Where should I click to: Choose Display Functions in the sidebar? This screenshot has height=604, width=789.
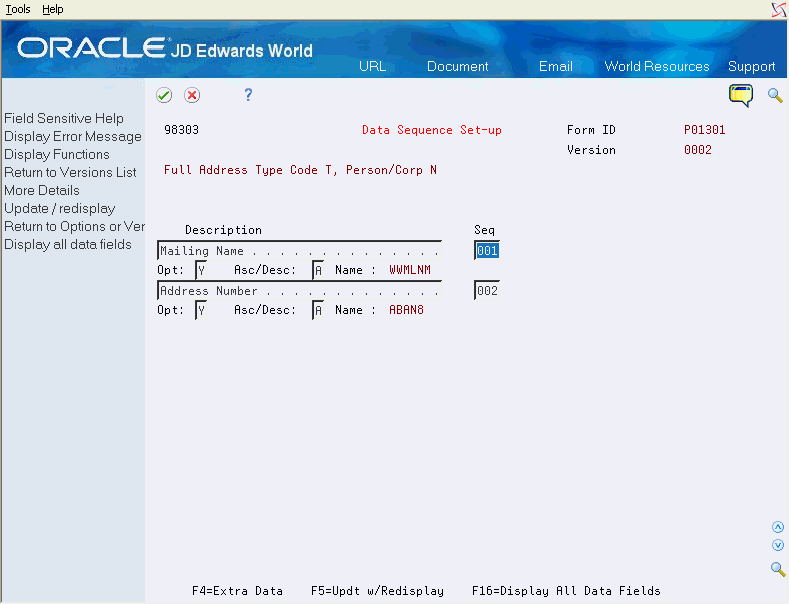click(57, 155)
